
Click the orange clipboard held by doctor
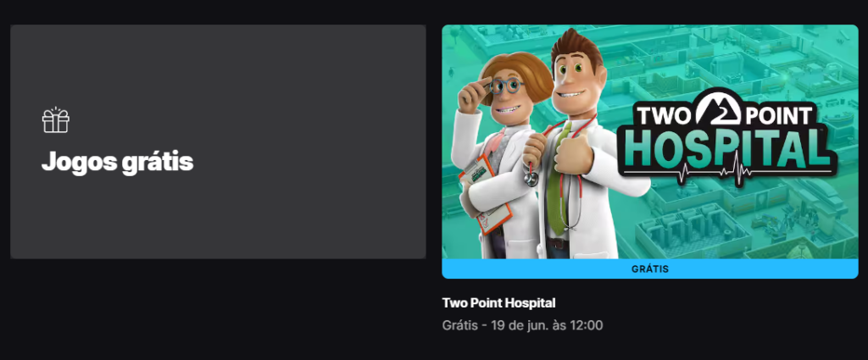coord(484,195)
